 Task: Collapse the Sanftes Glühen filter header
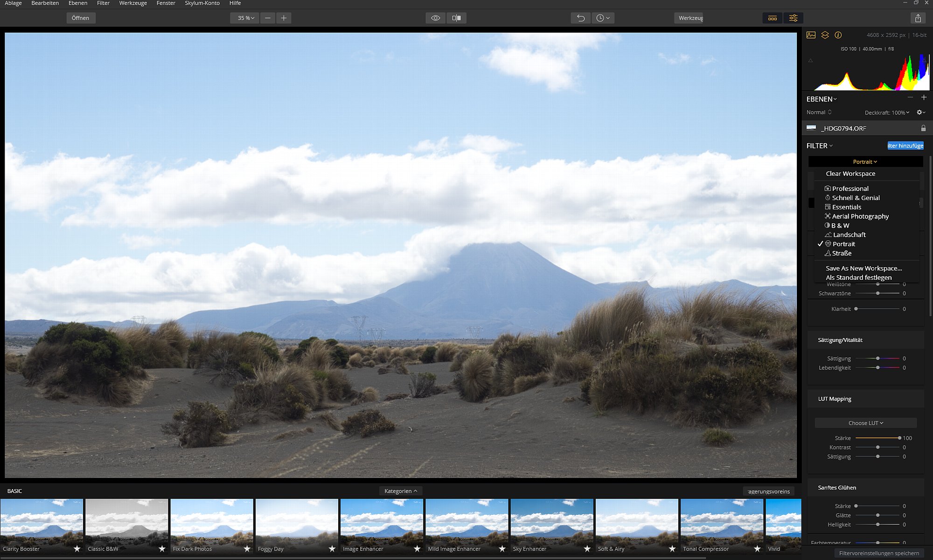click(x=865, y=487)
